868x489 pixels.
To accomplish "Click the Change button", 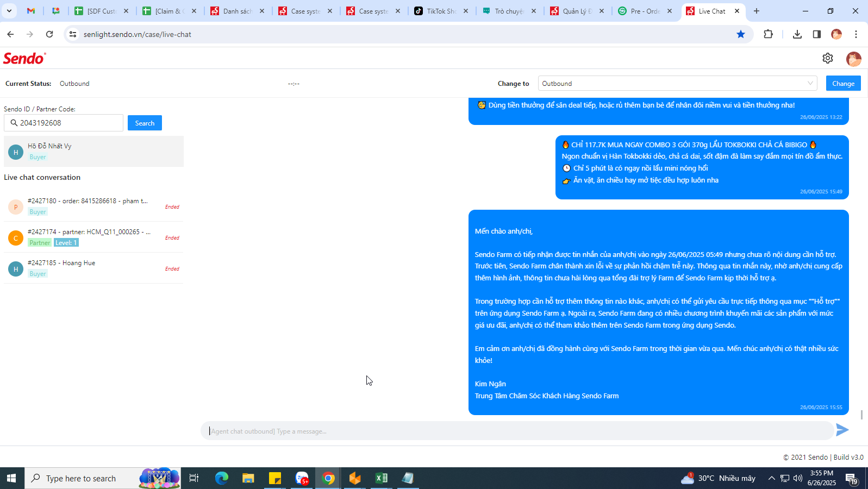I will pyautogui.click(x=843, y=83).
